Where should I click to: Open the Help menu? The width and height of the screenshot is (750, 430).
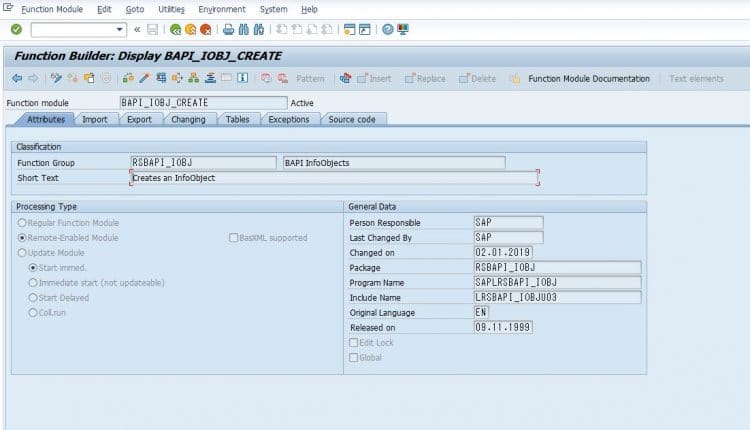pos(309,9)
